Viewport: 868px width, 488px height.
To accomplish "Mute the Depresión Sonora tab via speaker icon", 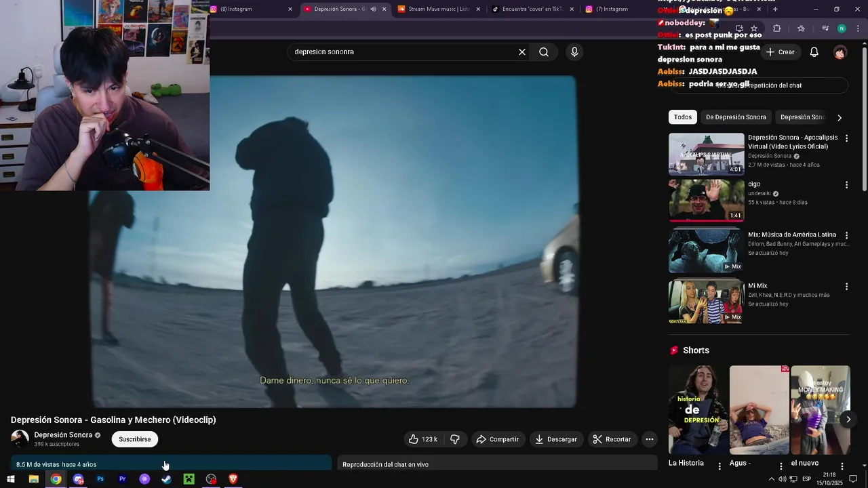I will pyautogui.click(x=373, y=9).
